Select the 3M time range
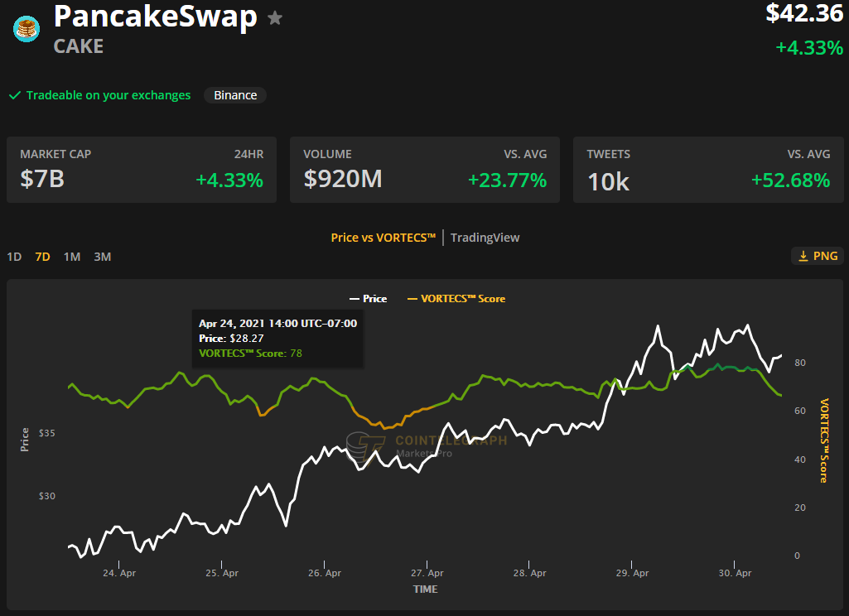Screen dimensions: 849x616 click(102, 257)
